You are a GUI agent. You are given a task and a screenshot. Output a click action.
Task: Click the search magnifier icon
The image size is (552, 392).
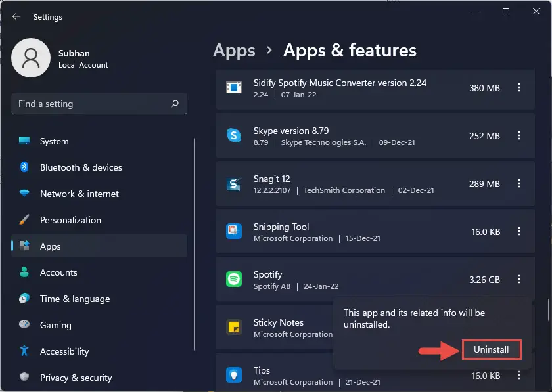click(x=175, y=104)
